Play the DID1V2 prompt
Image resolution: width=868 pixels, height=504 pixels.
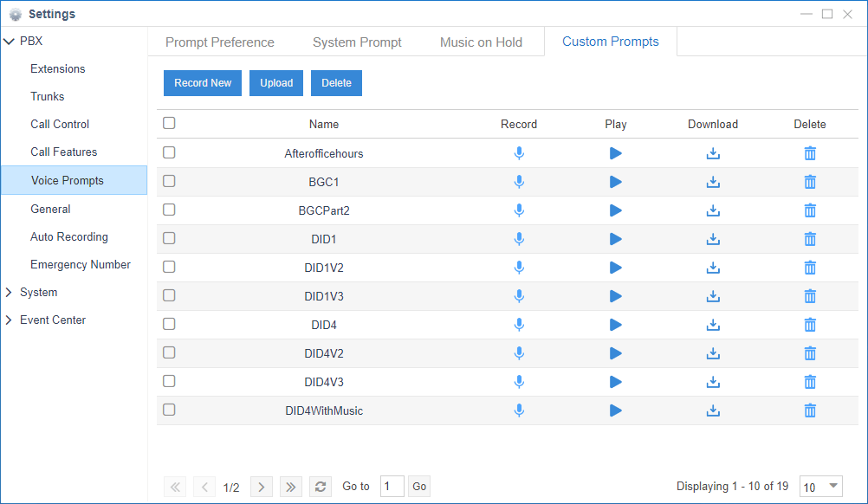pos(616,268)
